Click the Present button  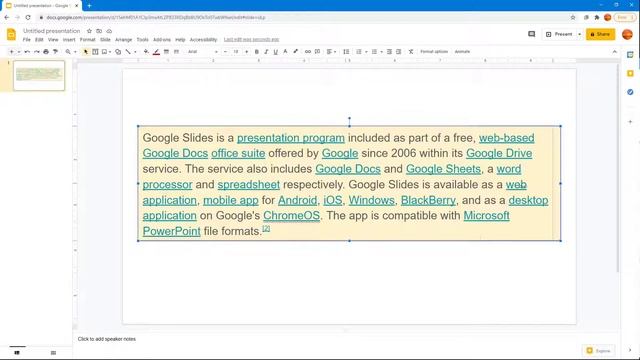pos(559,34)
